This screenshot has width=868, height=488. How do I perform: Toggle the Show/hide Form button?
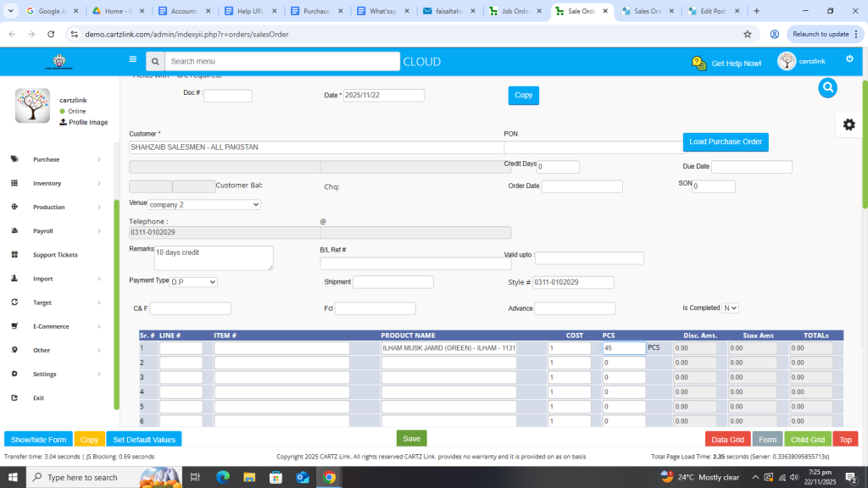[x=38, y=440]
